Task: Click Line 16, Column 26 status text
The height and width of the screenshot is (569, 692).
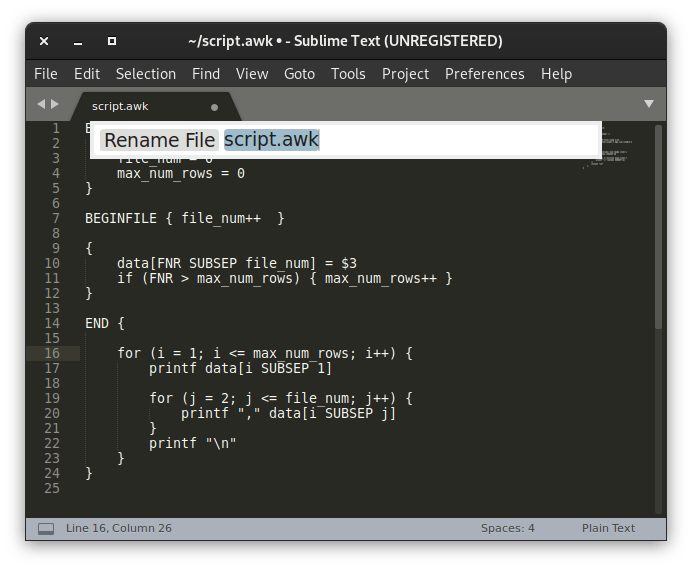Action: 119,528
